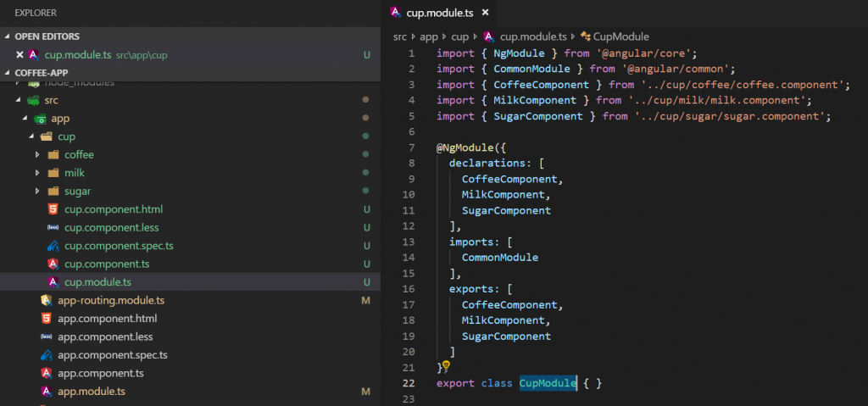Screen dimensions: 868x406
Task: Open app.component.less file
Action: 105,336
